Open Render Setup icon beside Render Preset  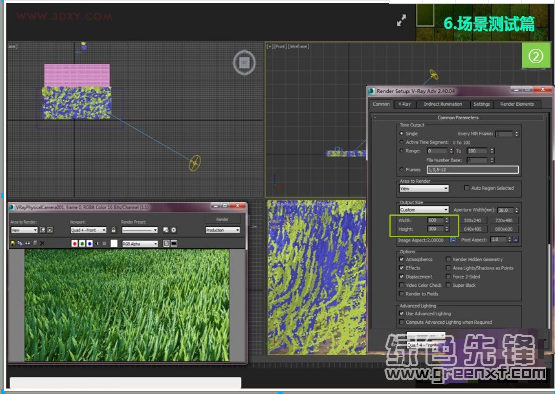tap(166, 230)
